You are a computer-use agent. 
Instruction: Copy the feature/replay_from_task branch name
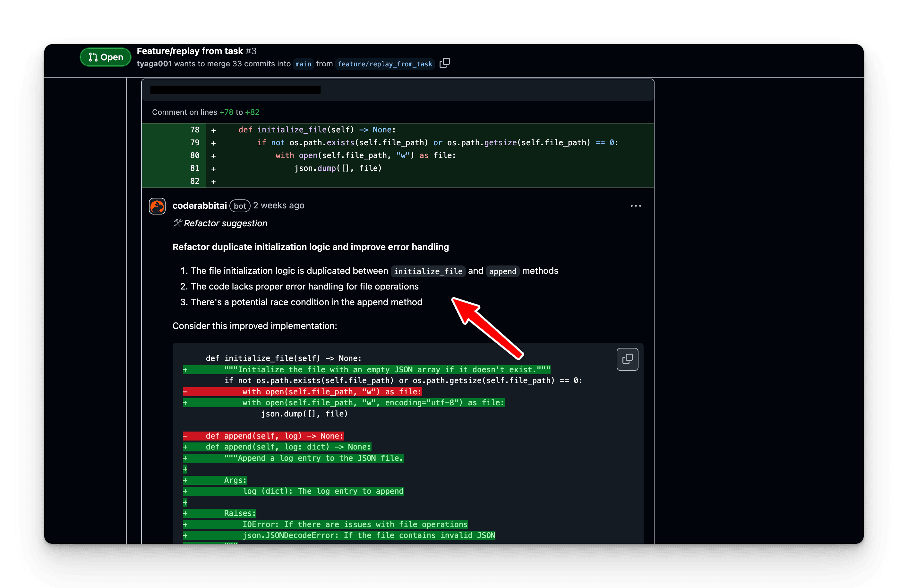[444, 63]
